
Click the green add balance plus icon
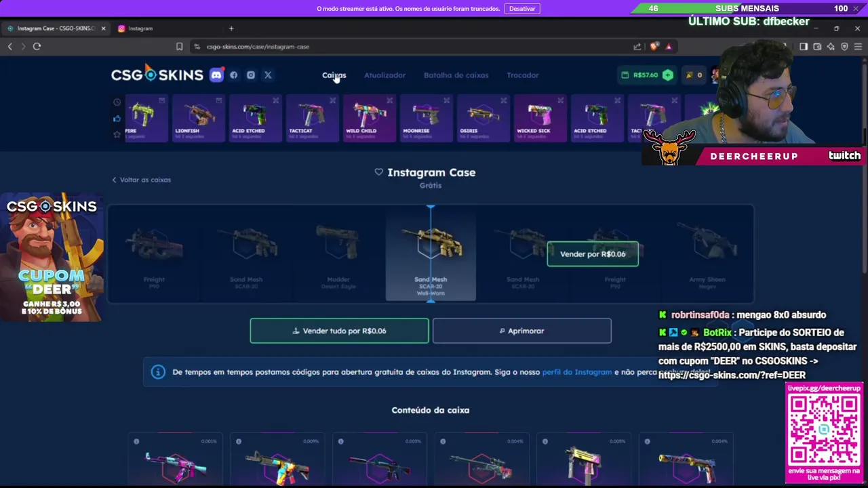coord(668,75)
